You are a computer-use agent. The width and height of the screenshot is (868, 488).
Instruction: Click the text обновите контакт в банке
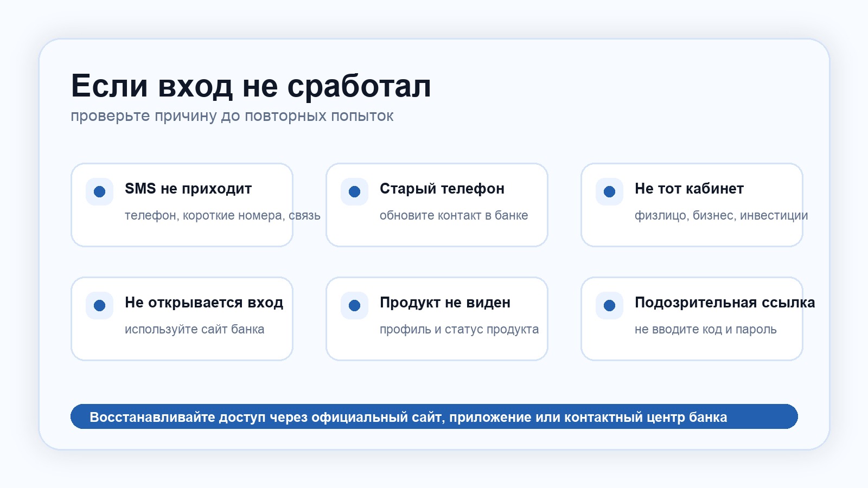click(454, 215)
